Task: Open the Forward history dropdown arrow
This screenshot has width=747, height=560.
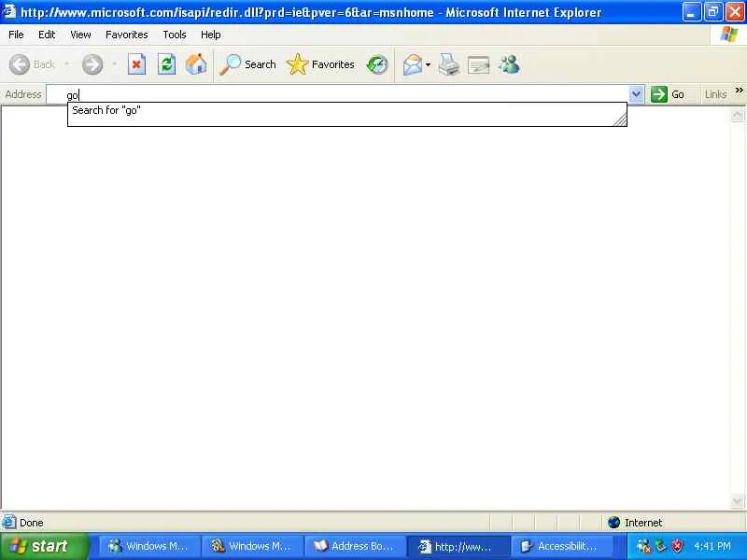Action: point(114,63)
